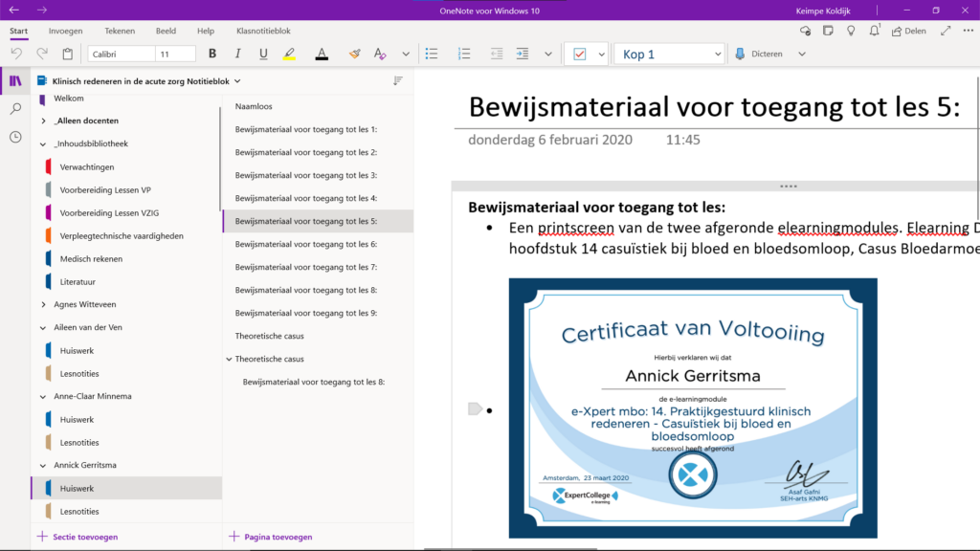Viewport: 980px width, 551px height.
Task: Open recent notes clock icon
Action: point(15,137)
